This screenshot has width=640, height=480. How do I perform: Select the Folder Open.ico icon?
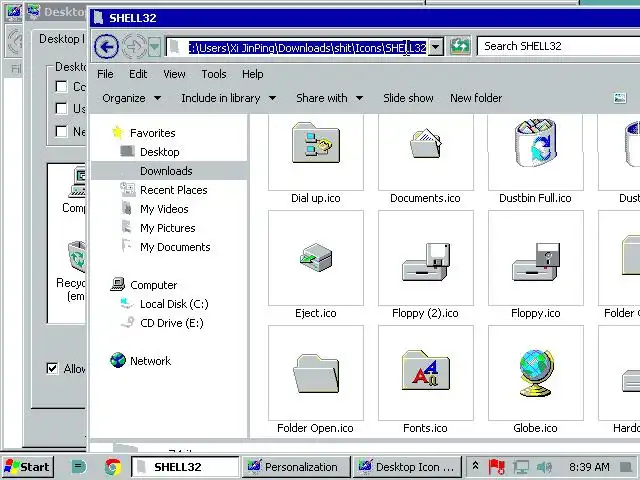click(x=316, y=373)
